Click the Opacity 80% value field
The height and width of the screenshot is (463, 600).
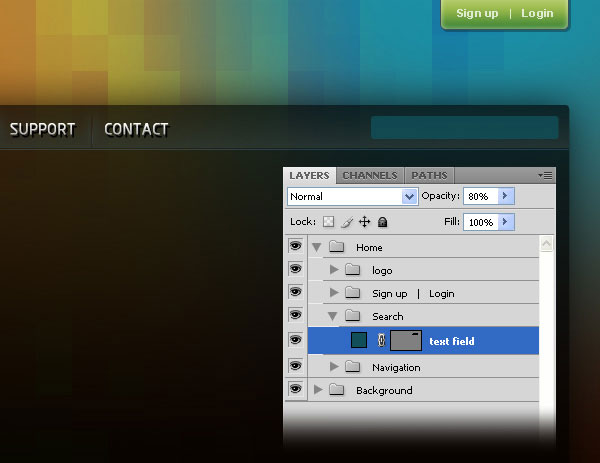coord(481,196)
